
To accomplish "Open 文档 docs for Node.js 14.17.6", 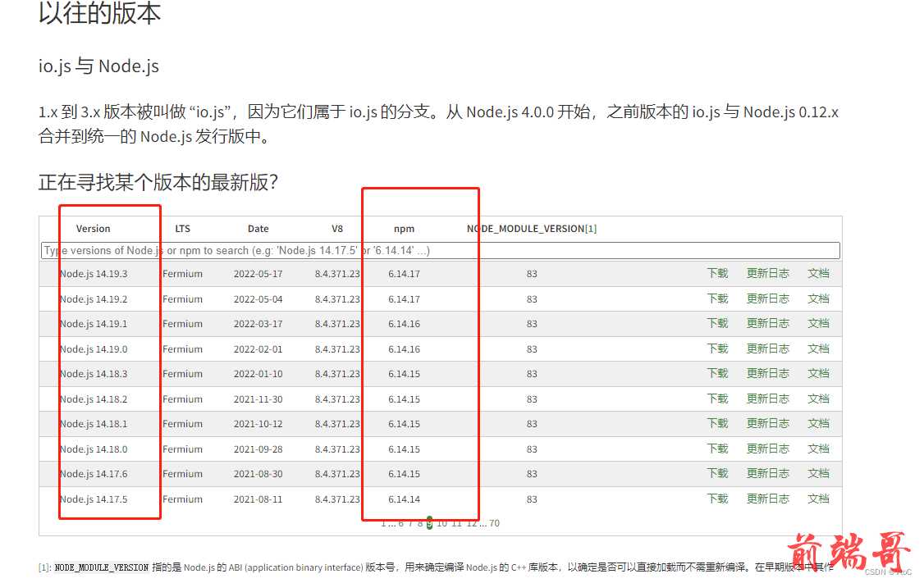I will pos(818,473).
